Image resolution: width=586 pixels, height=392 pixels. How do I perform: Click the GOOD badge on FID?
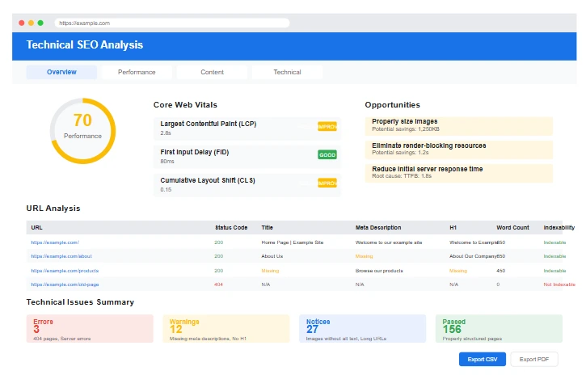point(327,154)
